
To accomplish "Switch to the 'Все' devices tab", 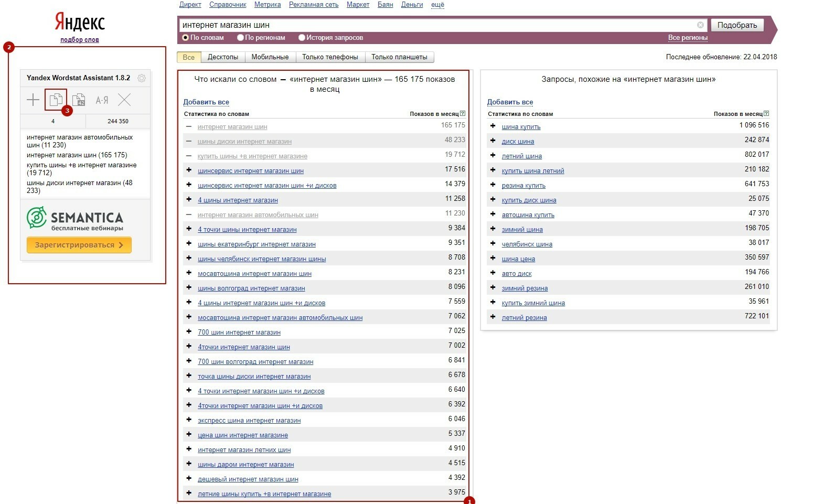I will pos(189,57).
